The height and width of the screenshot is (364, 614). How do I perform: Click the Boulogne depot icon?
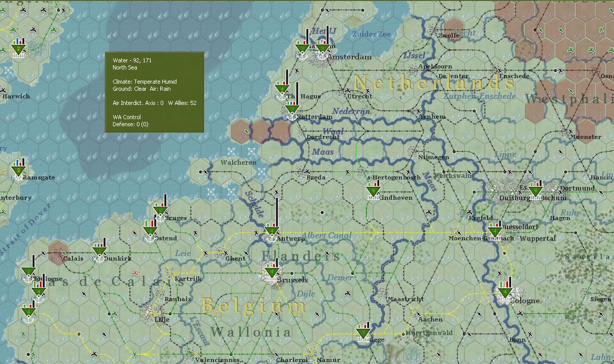coord(28,274)
